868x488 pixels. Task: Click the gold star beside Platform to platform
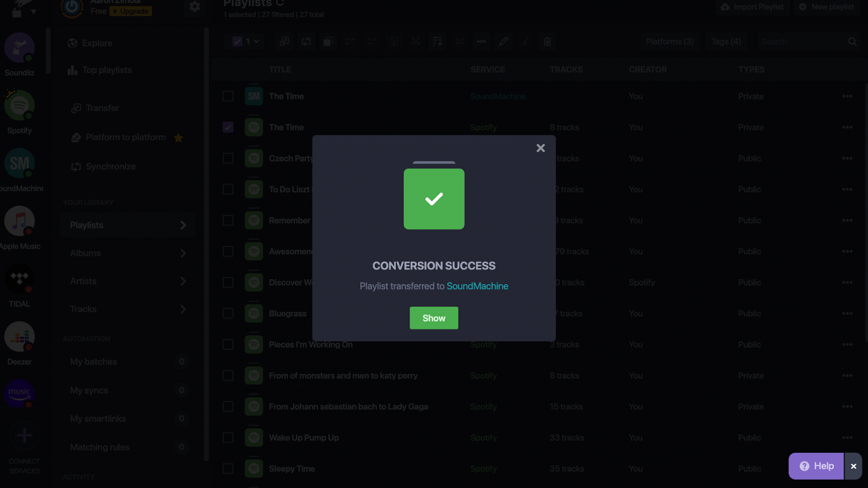point(178,138)
